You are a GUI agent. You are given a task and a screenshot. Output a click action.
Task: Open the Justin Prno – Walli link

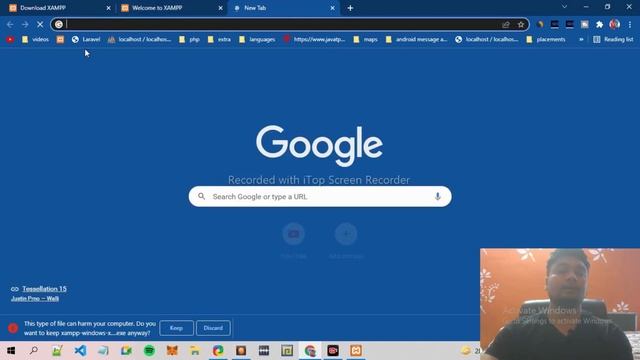(x=35, y=299)
